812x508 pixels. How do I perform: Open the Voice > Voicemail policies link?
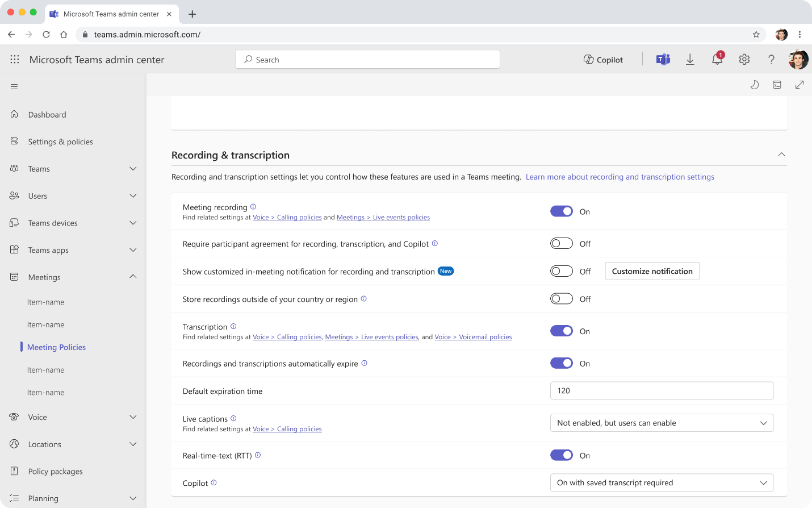coord(473,337)
